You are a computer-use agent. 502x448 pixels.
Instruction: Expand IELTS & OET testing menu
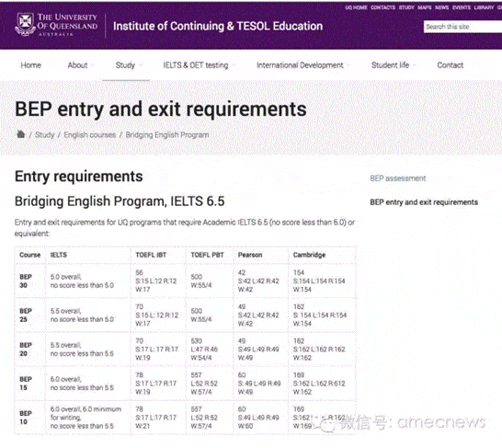pos(196,65)
